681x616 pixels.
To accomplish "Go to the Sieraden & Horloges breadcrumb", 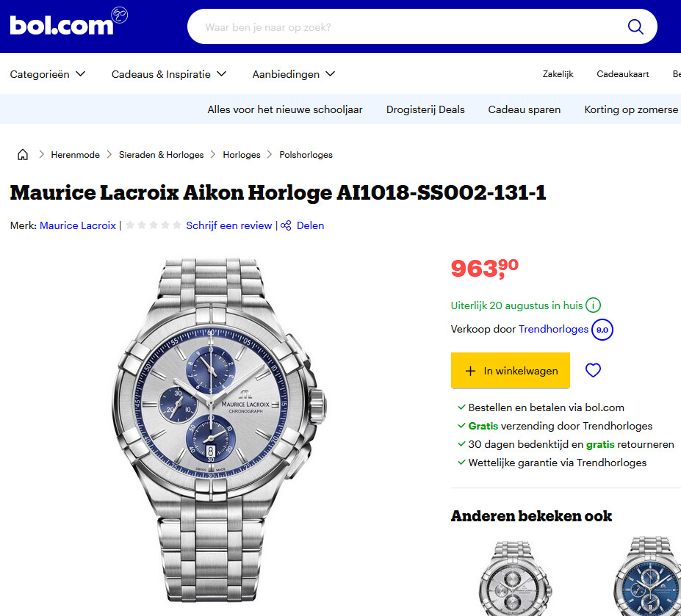I will [161, 154].
